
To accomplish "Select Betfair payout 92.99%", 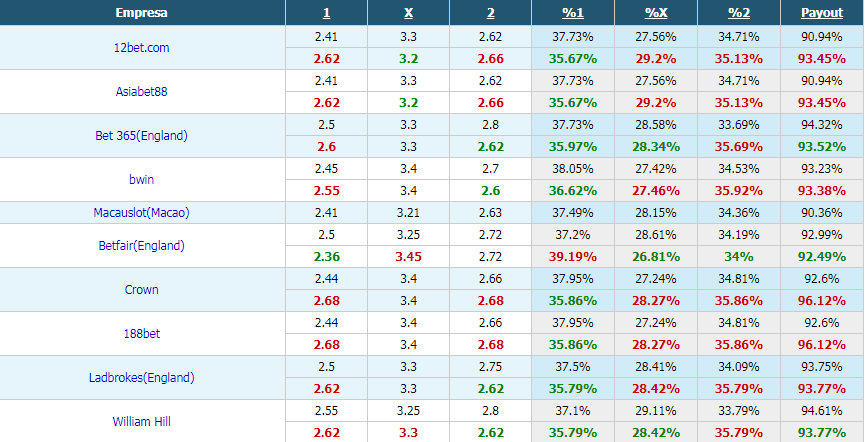I will (x=822, y=235).
